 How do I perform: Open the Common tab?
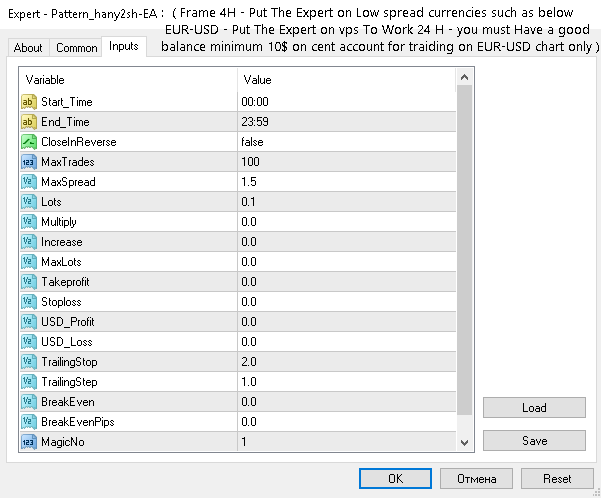click(x=77, y=48)
